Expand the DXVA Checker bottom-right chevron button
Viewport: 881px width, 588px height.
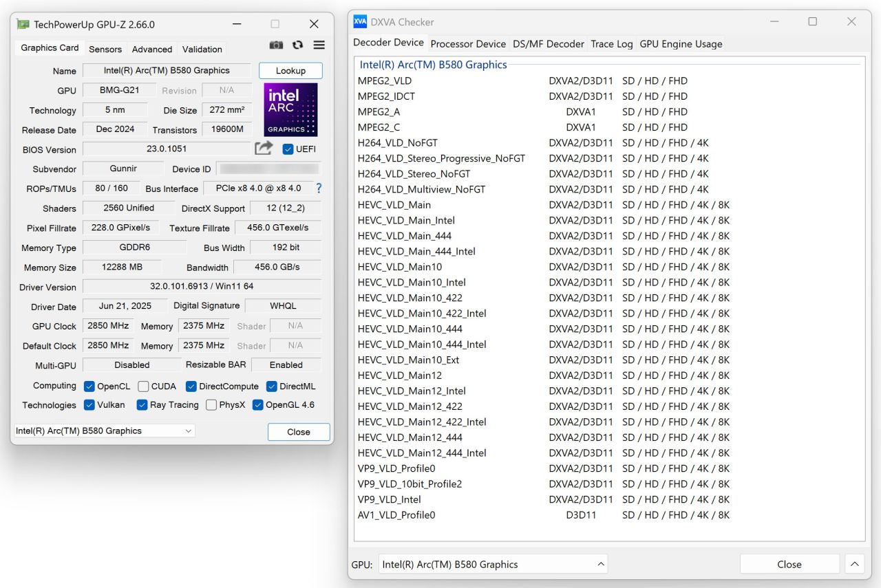tap(854, 565)
